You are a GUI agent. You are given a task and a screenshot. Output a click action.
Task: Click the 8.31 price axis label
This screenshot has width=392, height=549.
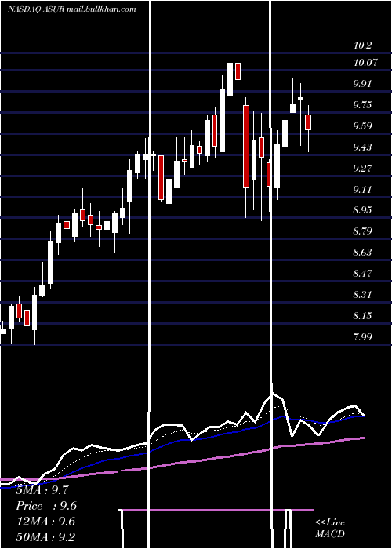(x=362, y=294)
